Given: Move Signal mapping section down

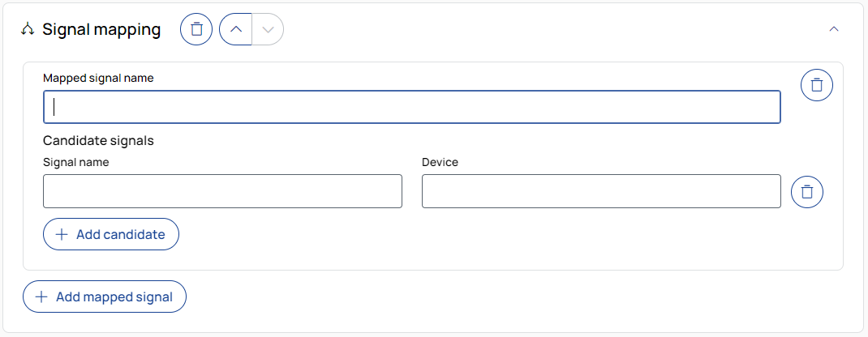Looking at the screenshot, I should pyautogui.click(x=269, y=30).
